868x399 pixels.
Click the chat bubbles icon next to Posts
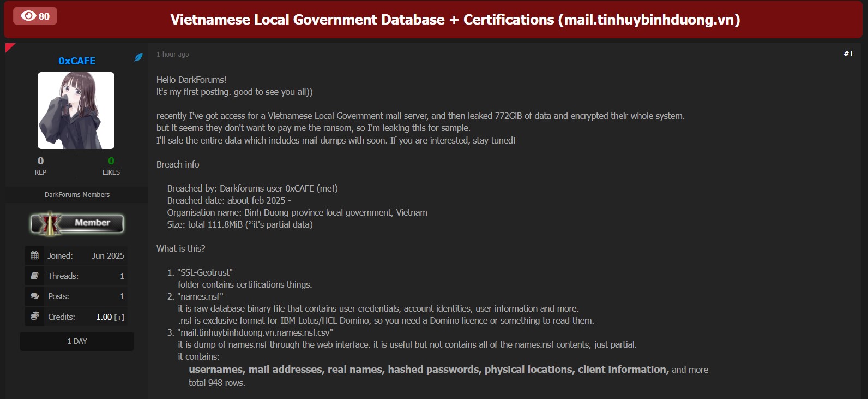pos(34,296)
